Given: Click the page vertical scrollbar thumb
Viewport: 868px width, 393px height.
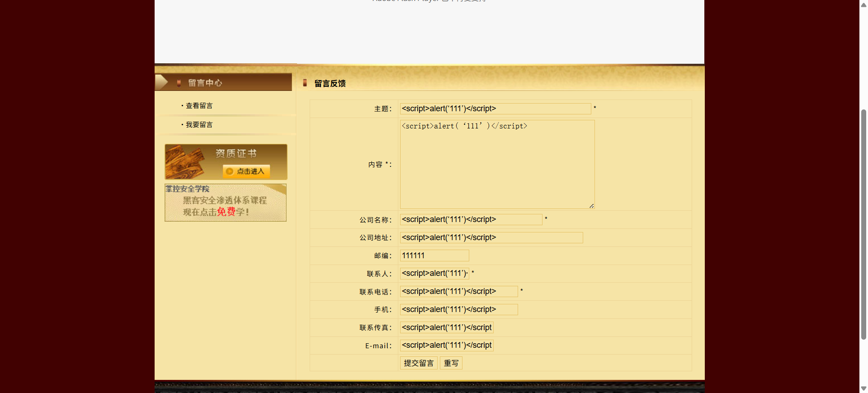Looking at the screenshot, I should click(x=863, y=224).
